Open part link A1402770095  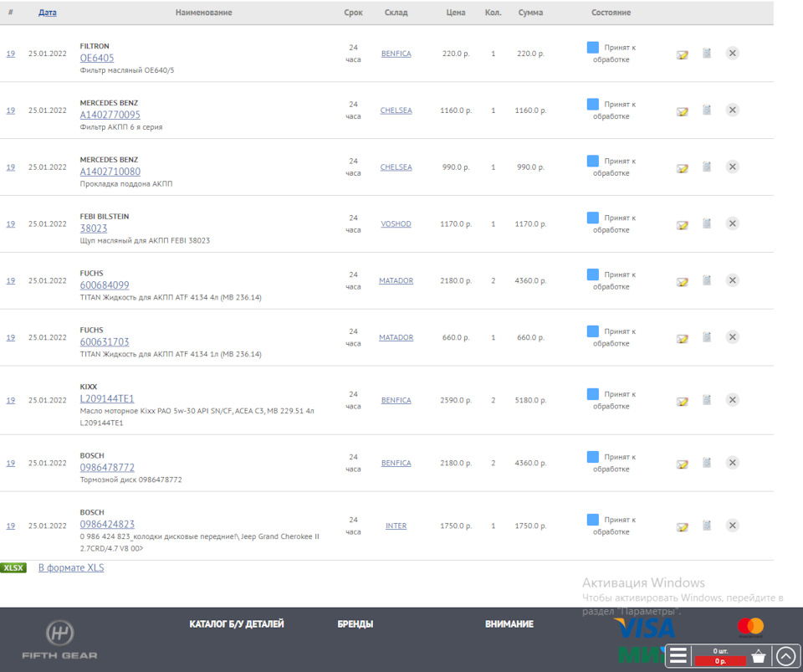(110, 115)
